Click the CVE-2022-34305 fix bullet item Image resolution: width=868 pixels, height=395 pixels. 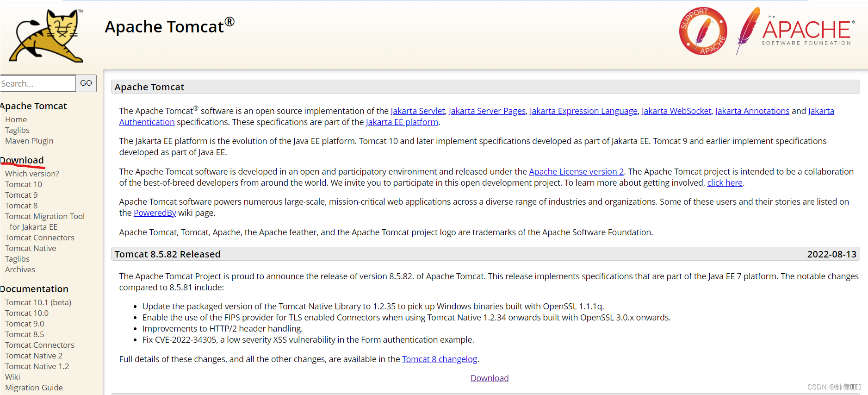coord(308,340)
